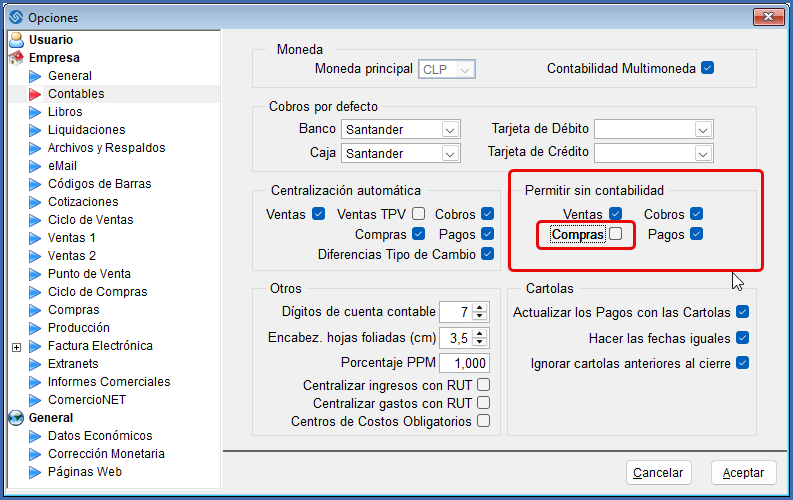Toggle Ignorar cartolas anteriores al cierre
793x500 pixels.
point(742,363)
